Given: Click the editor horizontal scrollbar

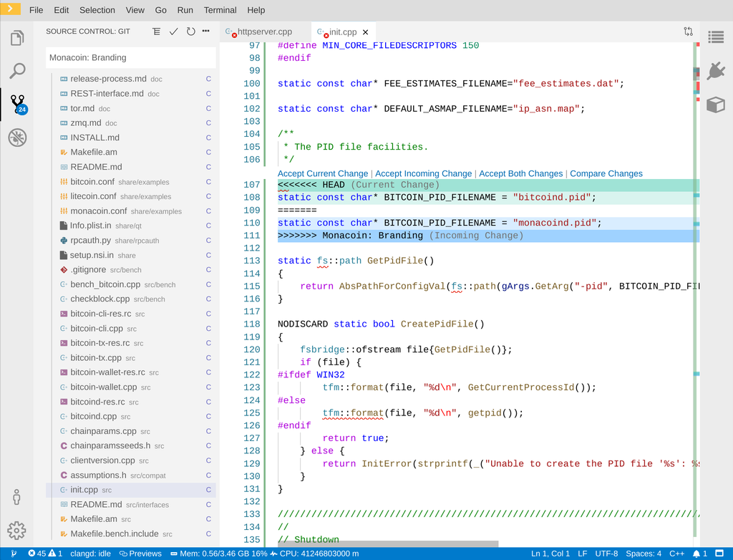Looking at the screenshot, I should coord(388,544).
